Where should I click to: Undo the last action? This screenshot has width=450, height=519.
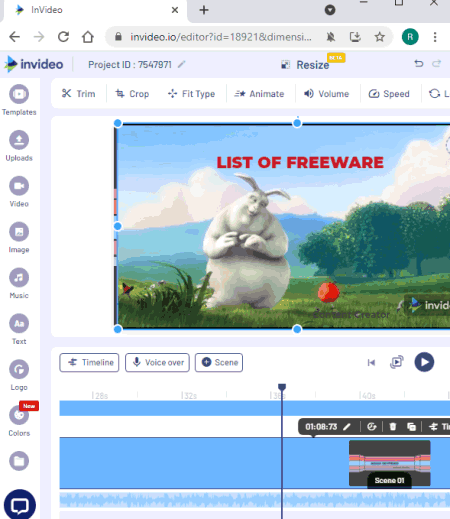coord(419,63)
